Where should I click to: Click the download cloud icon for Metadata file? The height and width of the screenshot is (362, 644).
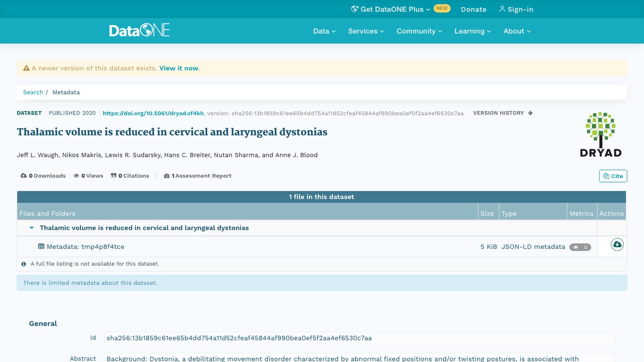(x=617, y=245)
